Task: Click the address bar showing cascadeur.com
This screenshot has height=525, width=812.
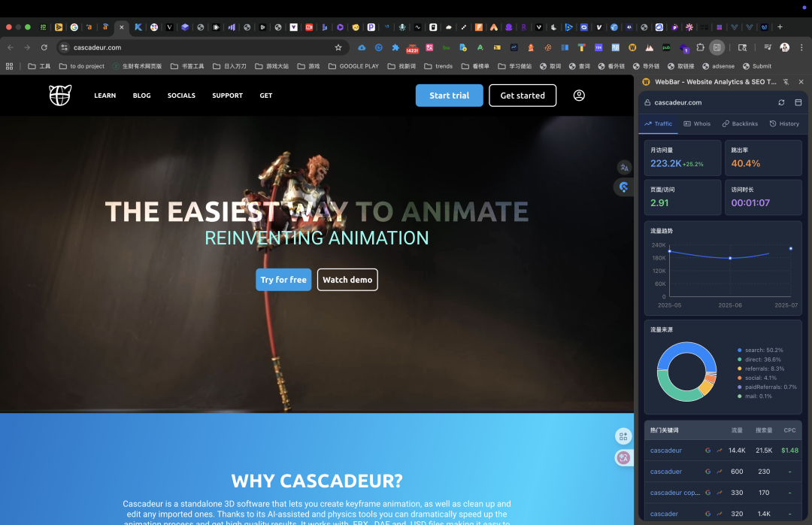Action: click(x=202, y=47)
